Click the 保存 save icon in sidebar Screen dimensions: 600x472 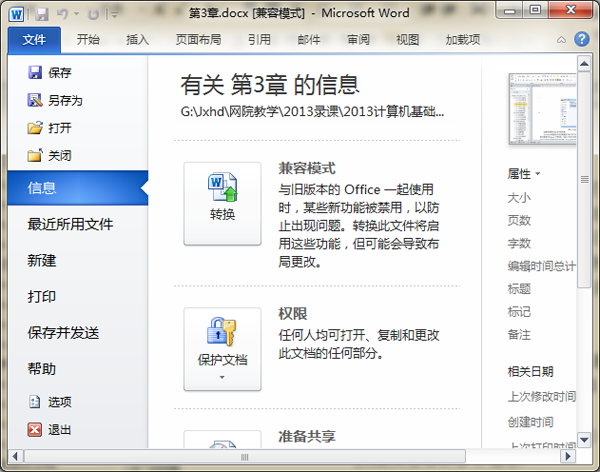[x=35, y=72]
